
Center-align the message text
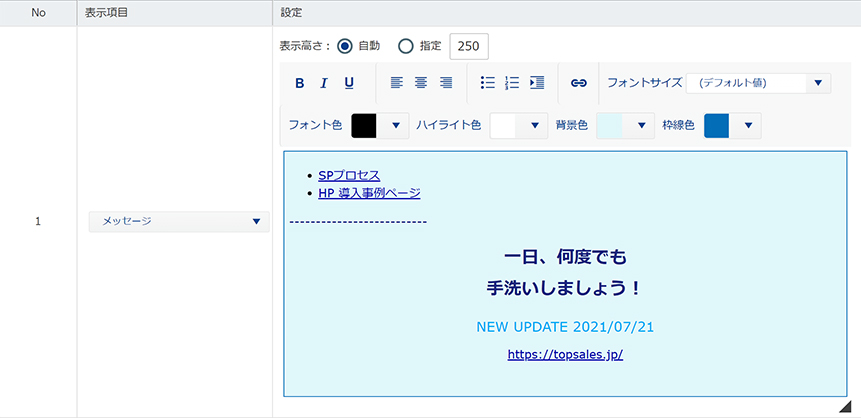click(x=421, y=83)
